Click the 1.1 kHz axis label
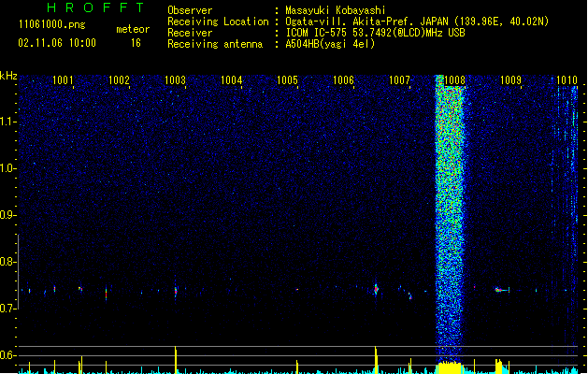This screenshot has height=374, width=588. click(7, 122)
